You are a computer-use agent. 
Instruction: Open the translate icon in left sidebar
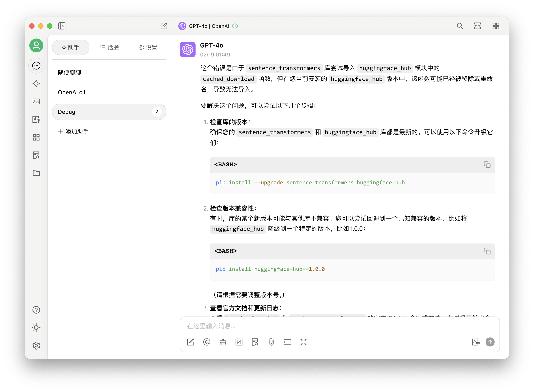[x=36, y=119]
